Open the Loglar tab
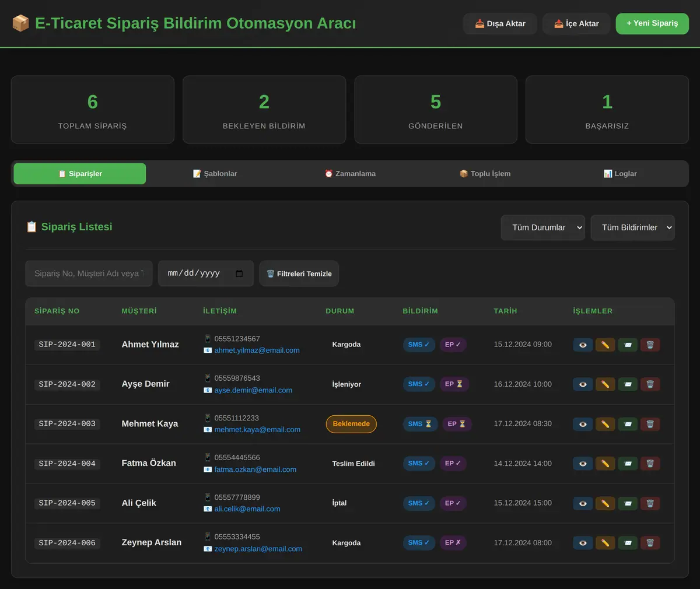This screenshot has width=700, height=589. tap(620, 174)
